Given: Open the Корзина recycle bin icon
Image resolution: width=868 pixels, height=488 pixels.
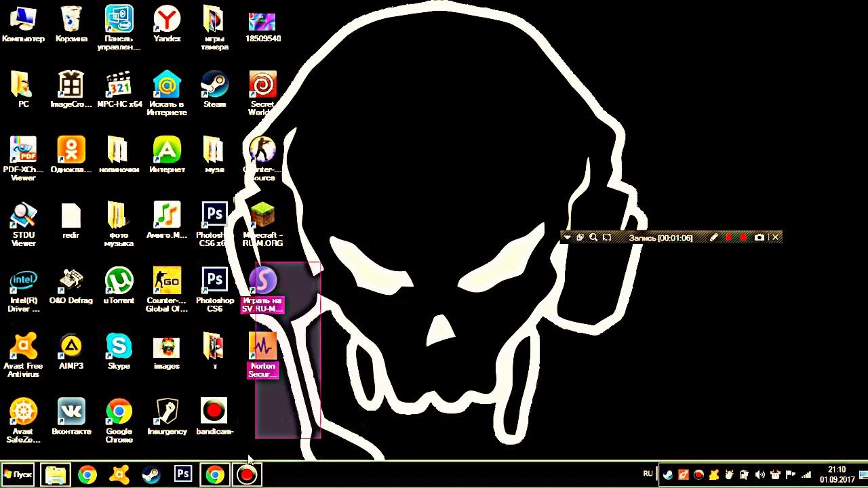Looking at the screenshot, I should click(x=71, y=24).
